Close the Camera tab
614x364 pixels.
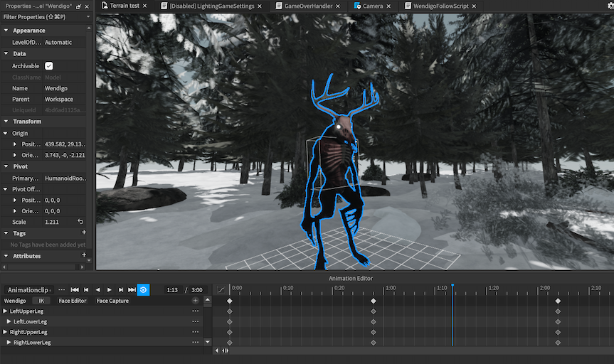(388, 6)
